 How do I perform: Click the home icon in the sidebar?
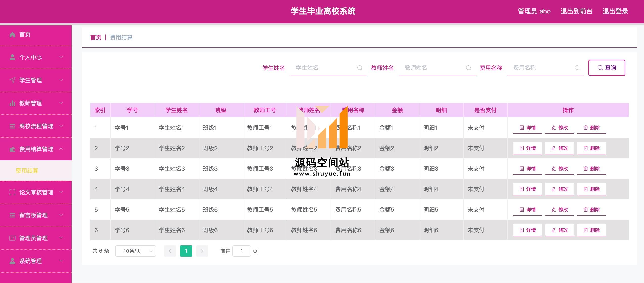tap(12, 35)
